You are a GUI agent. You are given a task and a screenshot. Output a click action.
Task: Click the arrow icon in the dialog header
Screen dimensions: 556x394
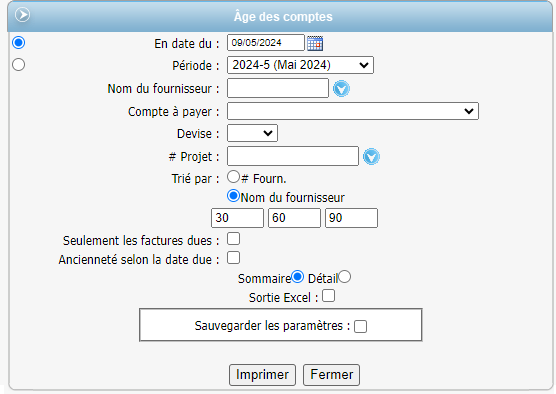tap(22, 15)
